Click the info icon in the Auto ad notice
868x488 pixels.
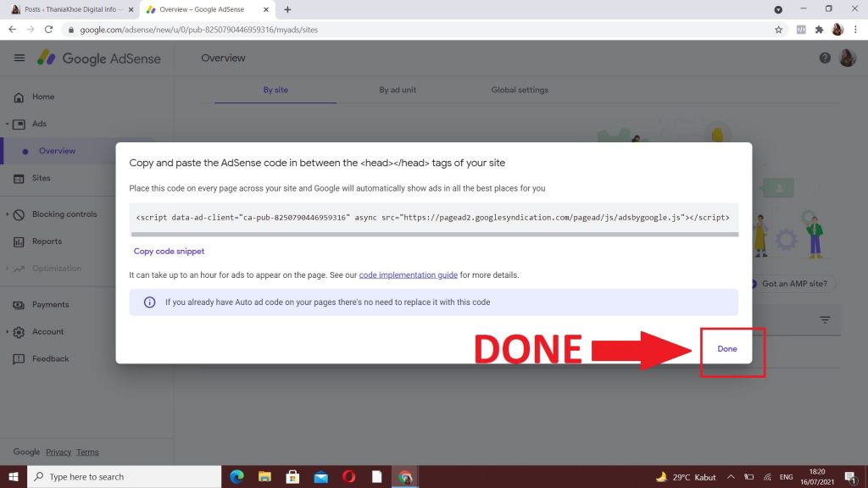(x=149, y=302)
